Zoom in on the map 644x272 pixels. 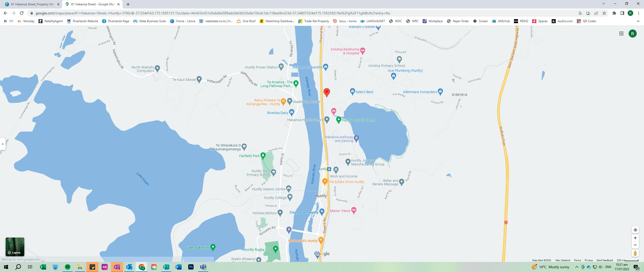tap(635, 238)
